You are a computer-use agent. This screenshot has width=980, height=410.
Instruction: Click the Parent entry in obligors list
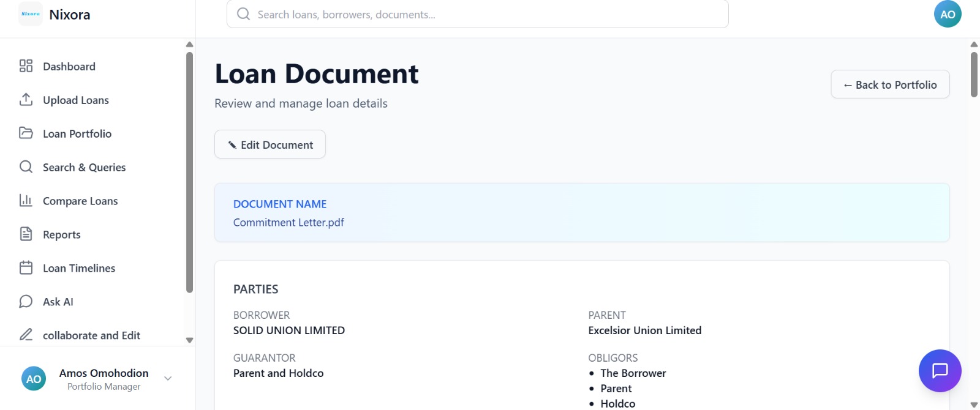616,389
